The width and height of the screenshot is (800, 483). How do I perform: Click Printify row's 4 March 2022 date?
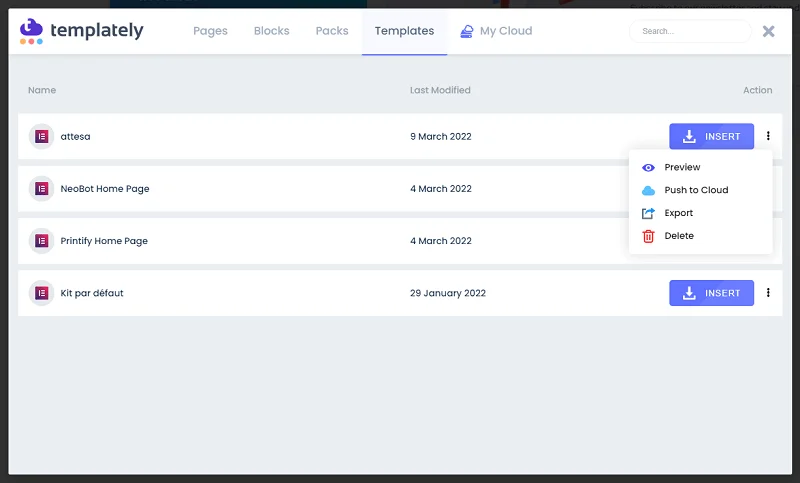click(x=441, y=241)
